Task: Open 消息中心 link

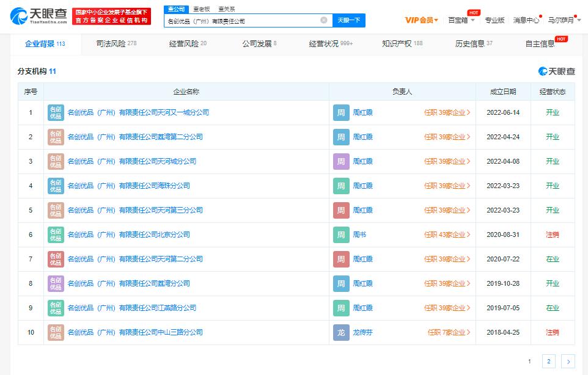Action: [x=526, y=20]
